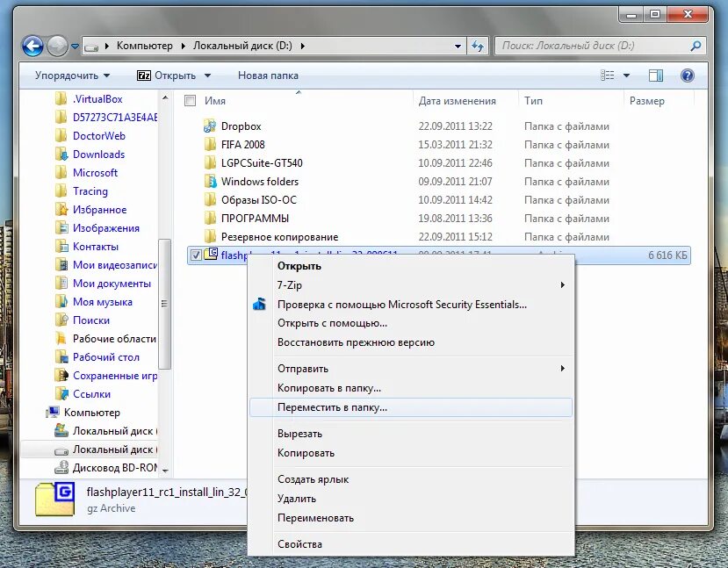Choose Переместить в папку… menu entry
Image resolution: width=728 pixels, height=568 pixels.
tap(411, 407)
